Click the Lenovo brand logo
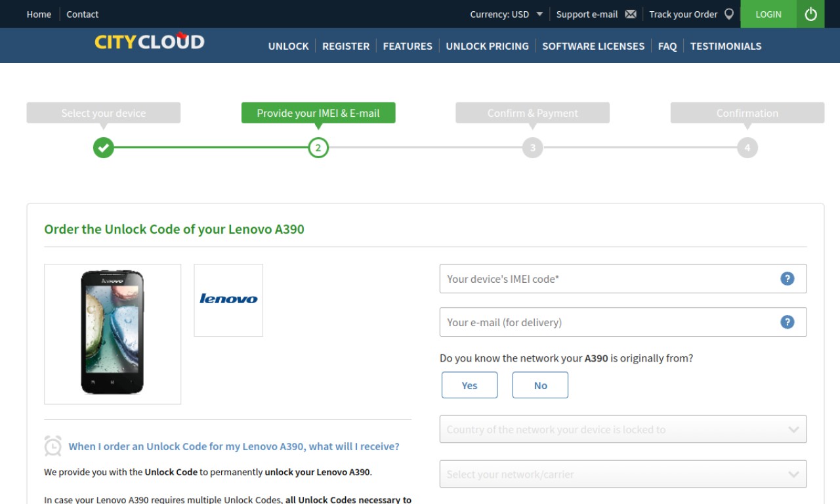Image resolution: width=840 pixels, height=504 pixels. pos(228,299)
